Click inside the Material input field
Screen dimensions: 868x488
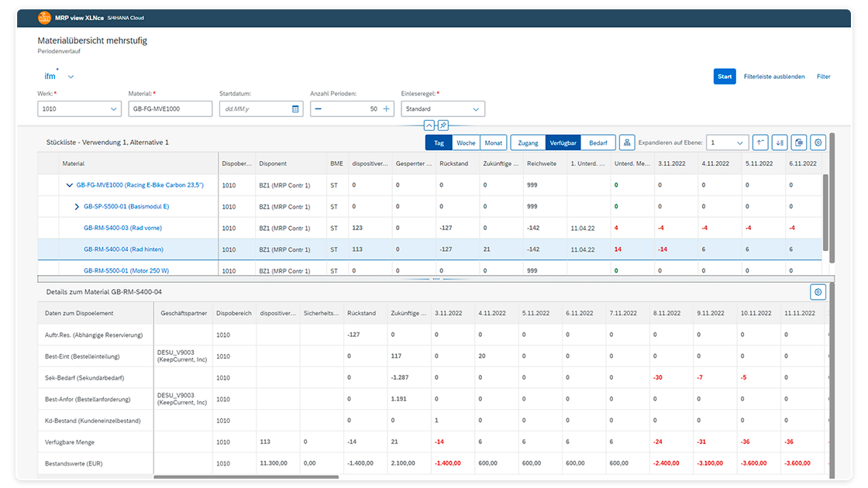point(170,108)
